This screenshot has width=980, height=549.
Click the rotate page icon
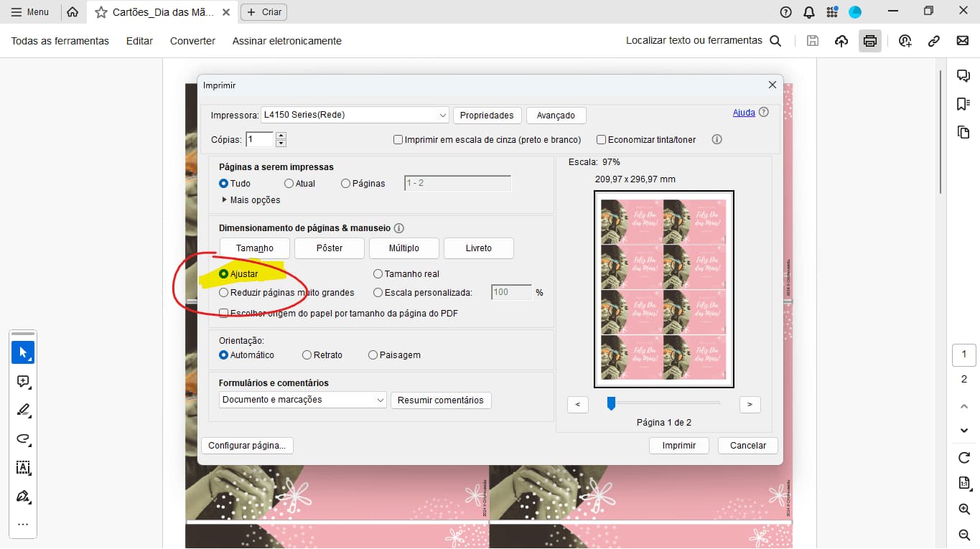click(x=964, y=457)
